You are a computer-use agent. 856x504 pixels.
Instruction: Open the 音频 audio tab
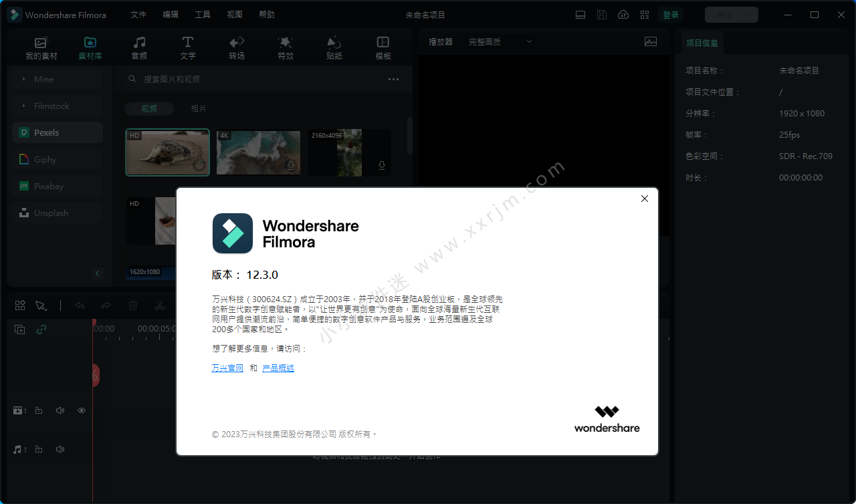pyautogui.click(x=139, y=48)
